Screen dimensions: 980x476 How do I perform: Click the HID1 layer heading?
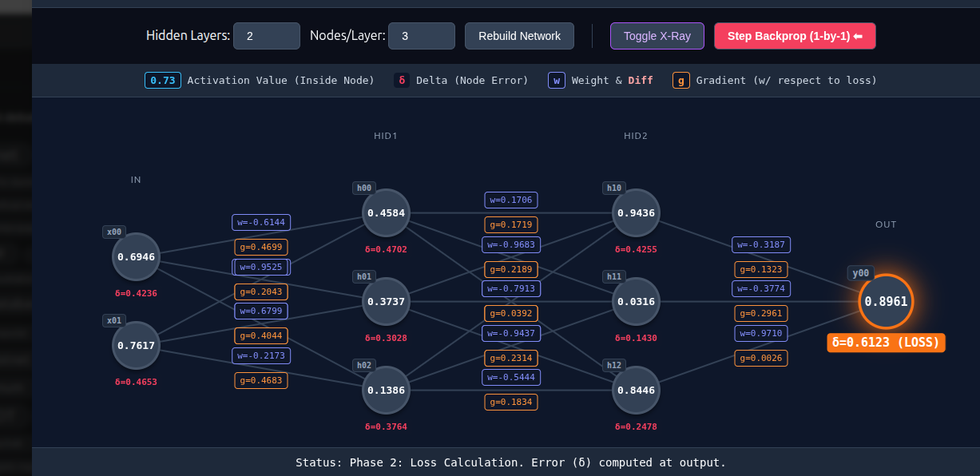click(x=386, y=136)
